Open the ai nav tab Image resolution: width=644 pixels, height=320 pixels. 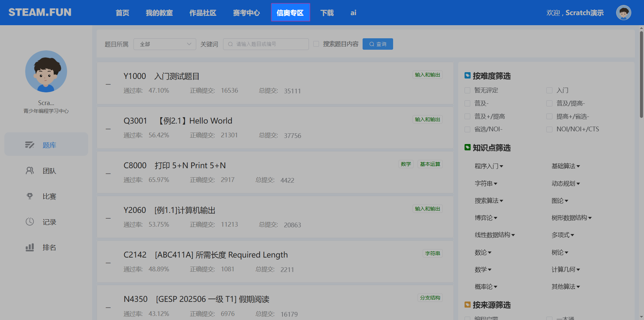[353, 13]
